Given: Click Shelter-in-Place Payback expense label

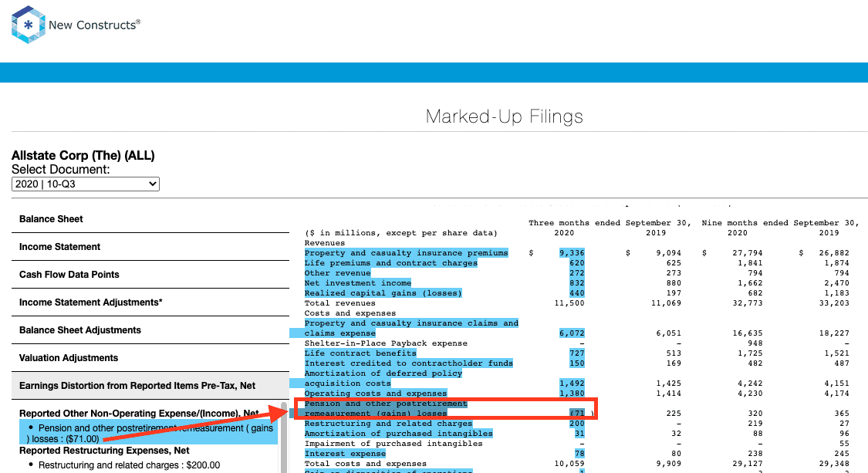Looking at the screenshot, I should pos(386,343).
